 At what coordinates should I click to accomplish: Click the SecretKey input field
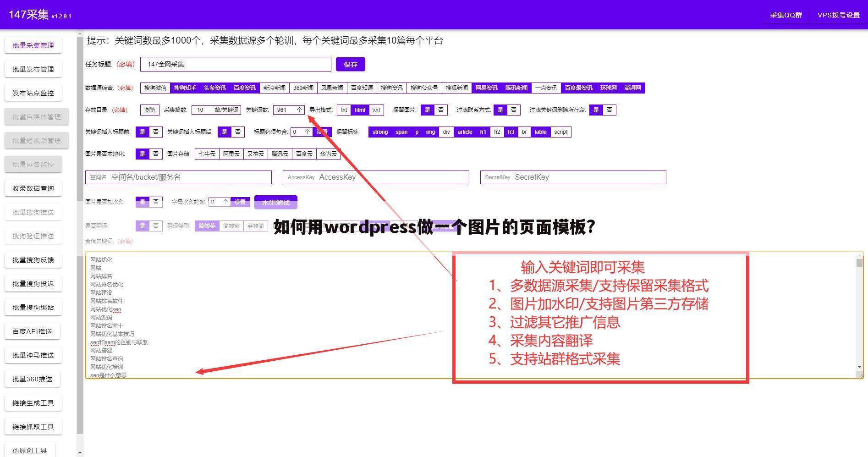572,177
